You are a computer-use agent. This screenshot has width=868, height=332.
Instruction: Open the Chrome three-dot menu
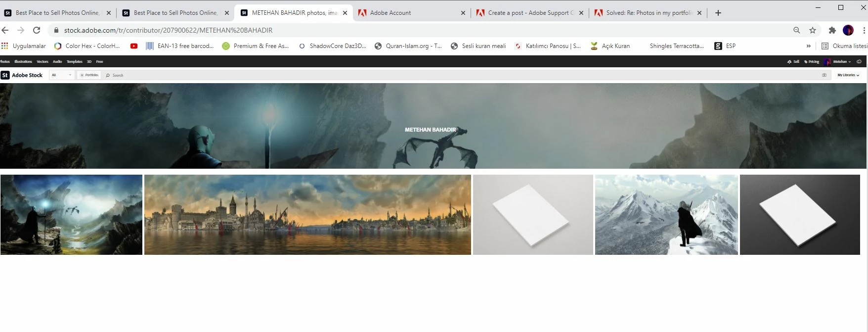tap(864, 30)
